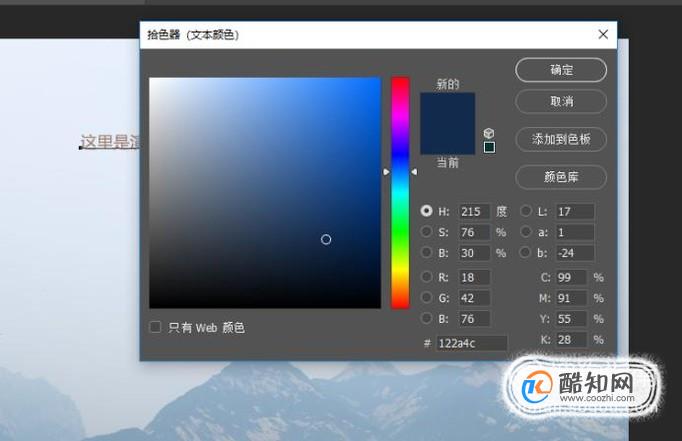The height and width of the screenshot is (441, 682).
Task: Select the Lab a radio button
Action: point(526,231)
